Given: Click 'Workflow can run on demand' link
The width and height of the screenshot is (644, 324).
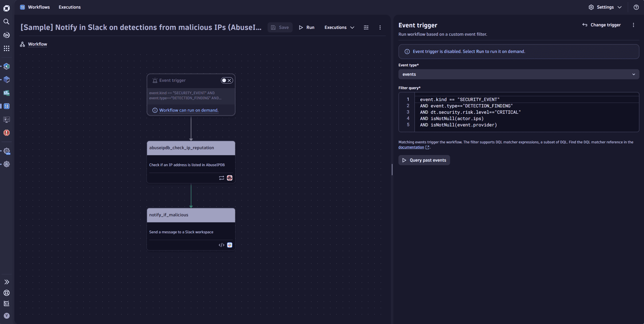Looking at the screenshot, I should (x=189, y=110).
